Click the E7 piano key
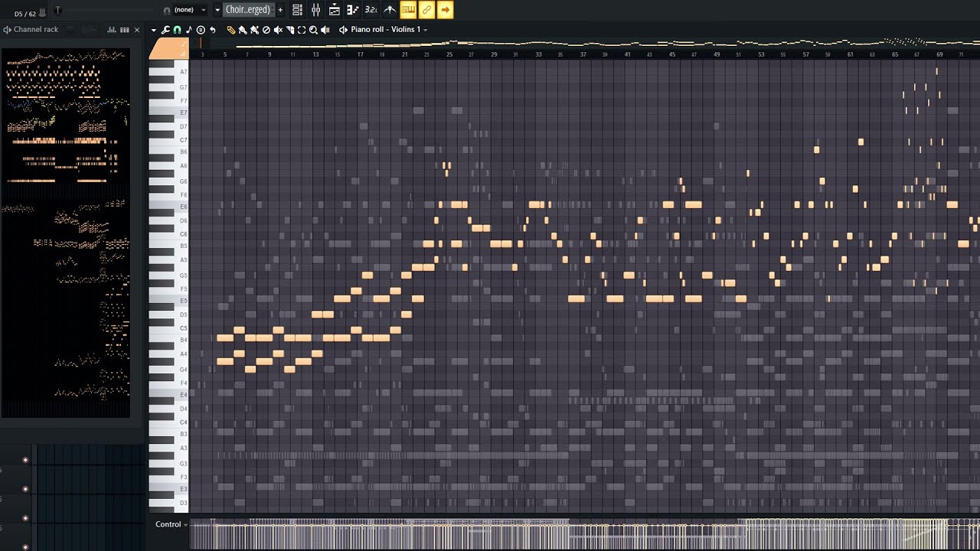 [x=169, y=112]
